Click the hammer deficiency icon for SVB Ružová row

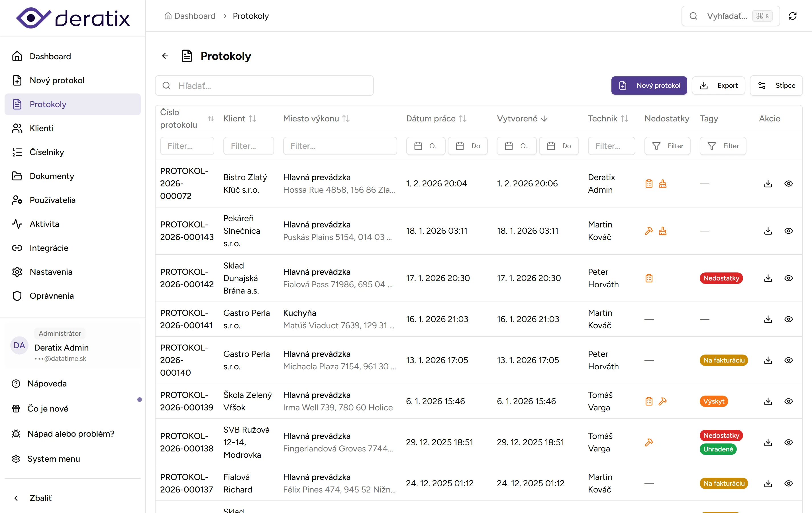coord(649,442)
